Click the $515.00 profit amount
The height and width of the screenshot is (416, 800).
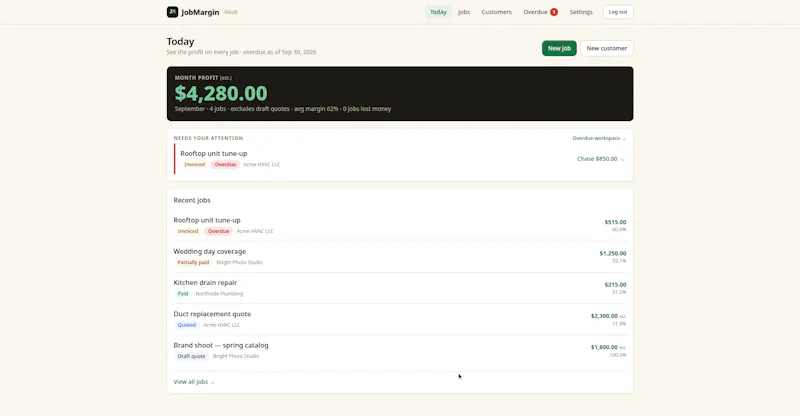(615, 222)
